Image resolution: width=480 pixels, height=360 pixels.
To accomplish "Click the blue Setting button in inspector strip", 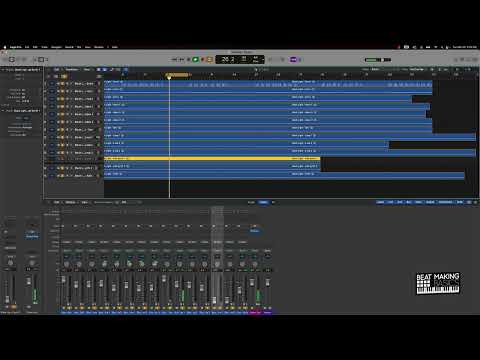I will click(x=32, y=236).
